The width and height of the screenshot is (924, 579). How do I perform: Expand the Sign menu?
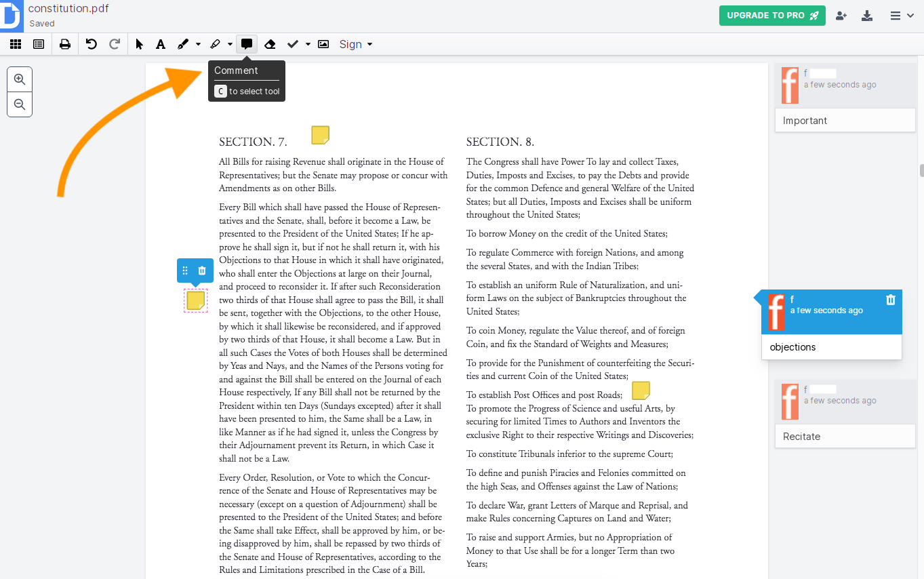click(x=355, y=44)
